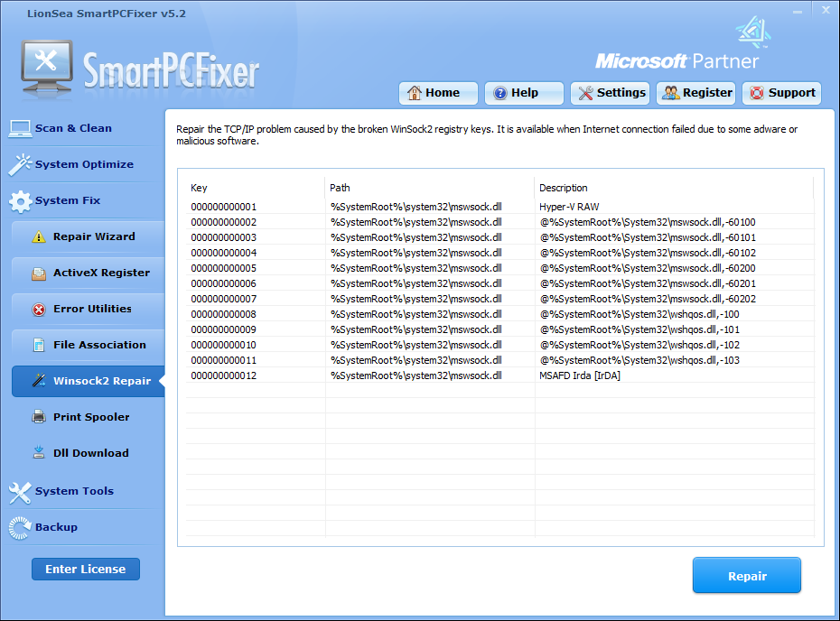
Task: Click the Scan & Clean laptop icon
Action: tap(20, 129)
